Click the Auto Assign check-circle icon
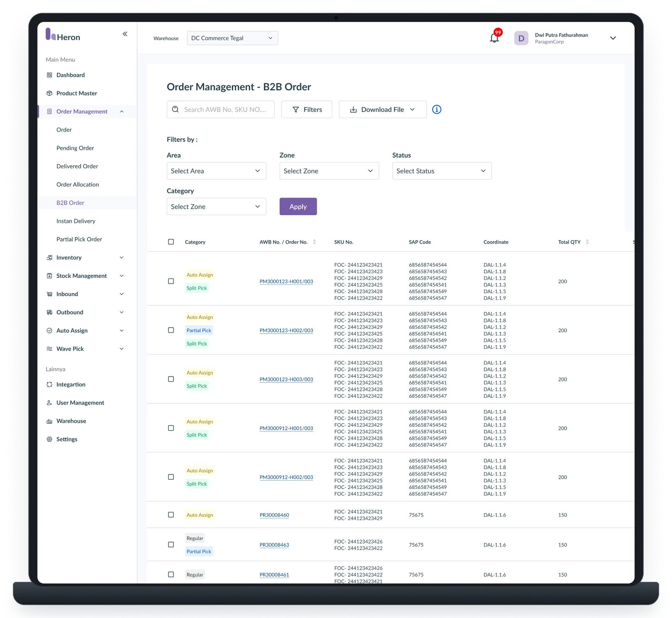This screenshot has width=672, height=618. point(50,331)
